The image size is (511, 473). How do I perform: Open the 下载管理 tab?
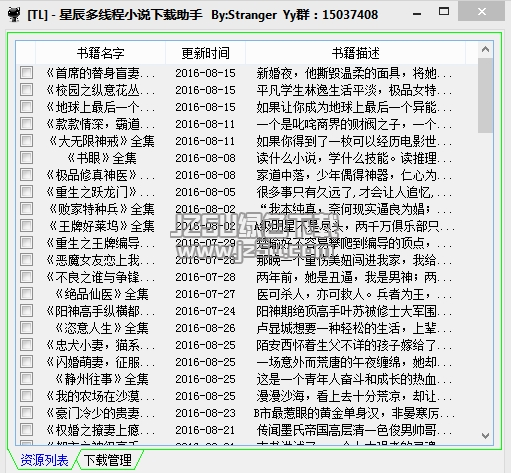(x=108, y=460)
